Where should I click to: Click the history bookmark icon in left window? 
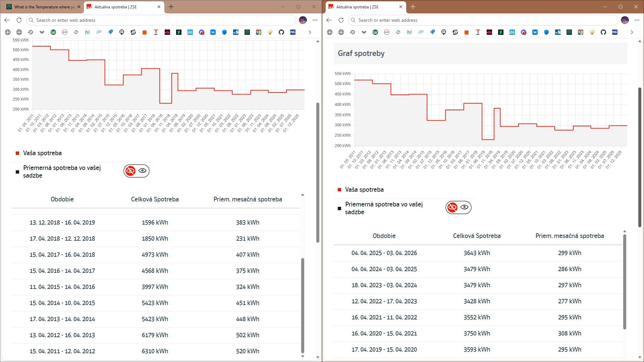[31, 32]
